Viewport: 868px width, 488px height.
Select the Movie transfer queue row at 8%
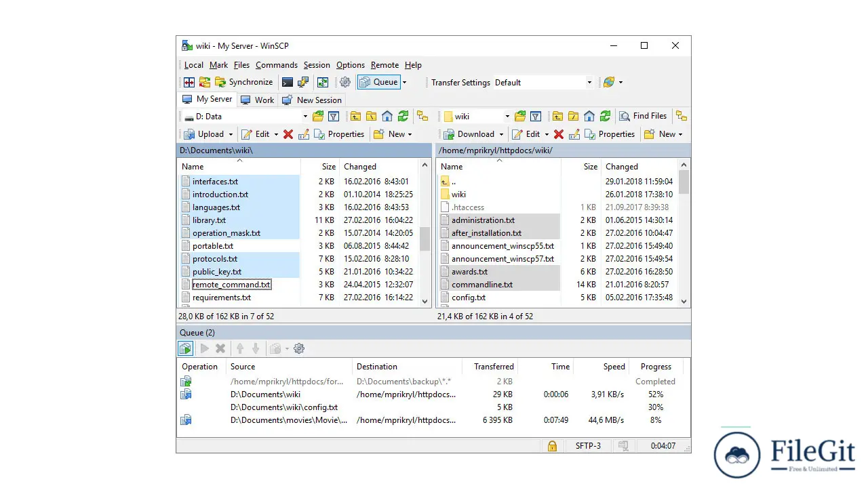[431, 420]
